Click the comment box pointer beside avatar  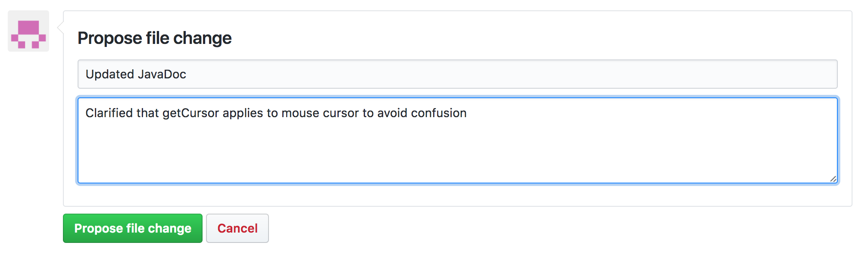tap(61, 28)
